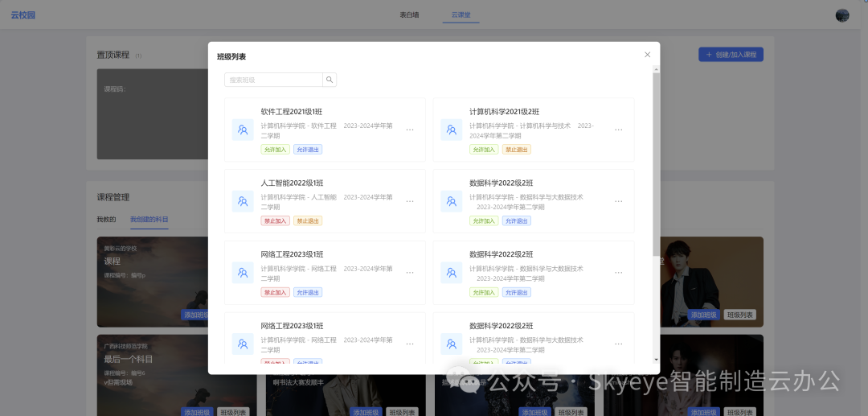Click the scrollbar up arrow in dialog
The width and height of the screenshot is (868, 416).
pos(657,69)
